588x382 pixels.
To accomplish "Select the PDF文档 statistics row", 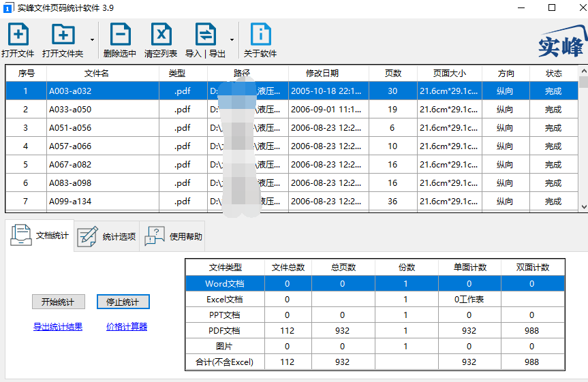I will [375, 331].
